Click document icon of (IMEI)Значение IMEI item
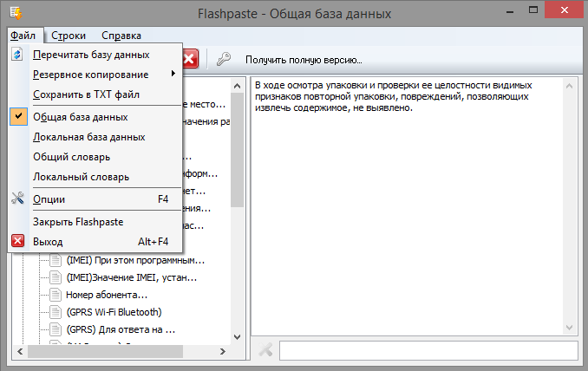Image resolution: width=588 pixels, height=371 pixels. (56, 277)
